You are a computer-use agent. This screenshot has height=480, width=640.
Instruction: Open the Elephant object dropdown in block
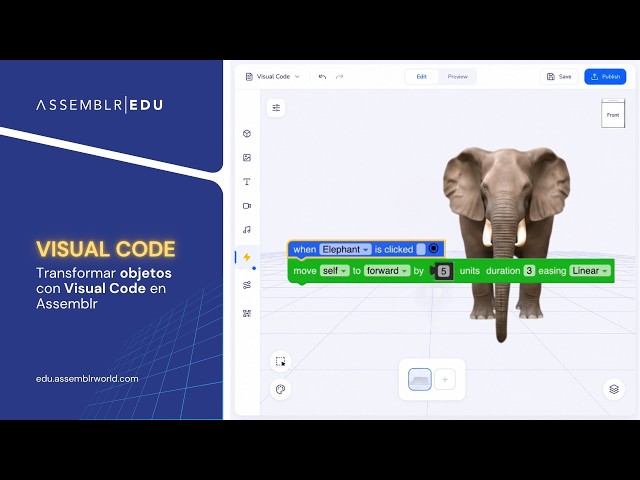click(x=345, y=249)
